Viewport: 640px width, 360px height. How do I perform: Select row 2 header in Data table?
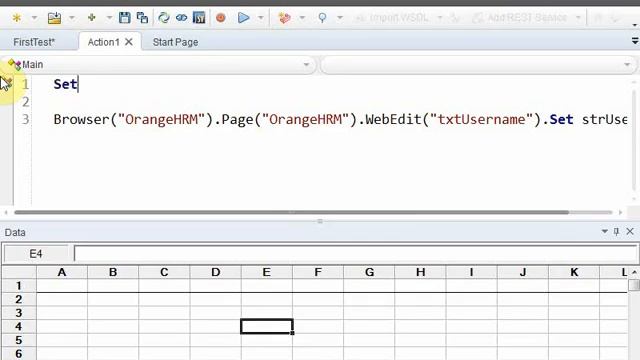point(19,300)
